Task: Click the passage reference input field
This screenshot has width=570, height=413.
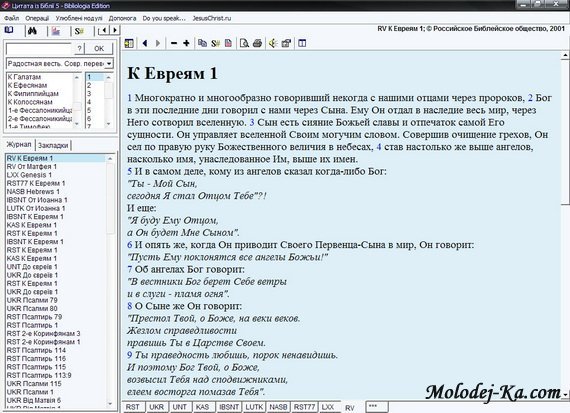Action: [x=39, y=49]
